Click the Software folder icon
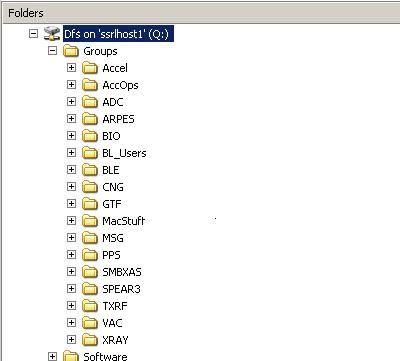This screenshot has width=400, height=361. pos(71,356)
